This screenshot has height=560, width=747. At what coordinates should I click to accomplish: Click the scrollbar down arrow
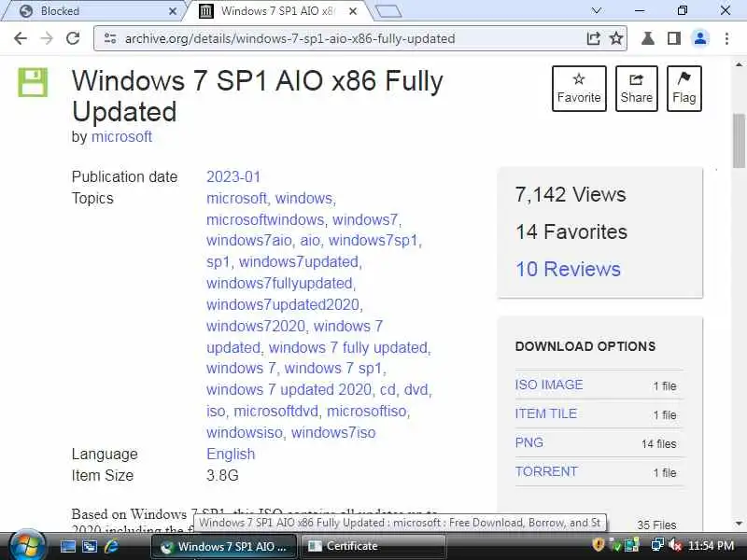pyautogui.click(x=739, y=524)
